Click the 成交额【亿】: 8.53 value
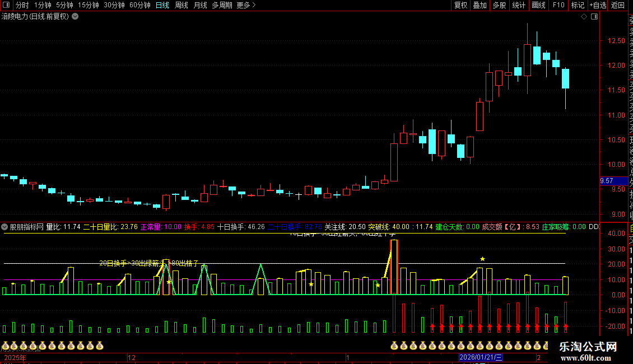The image size is (633, 364). click(x=511, y=227)
